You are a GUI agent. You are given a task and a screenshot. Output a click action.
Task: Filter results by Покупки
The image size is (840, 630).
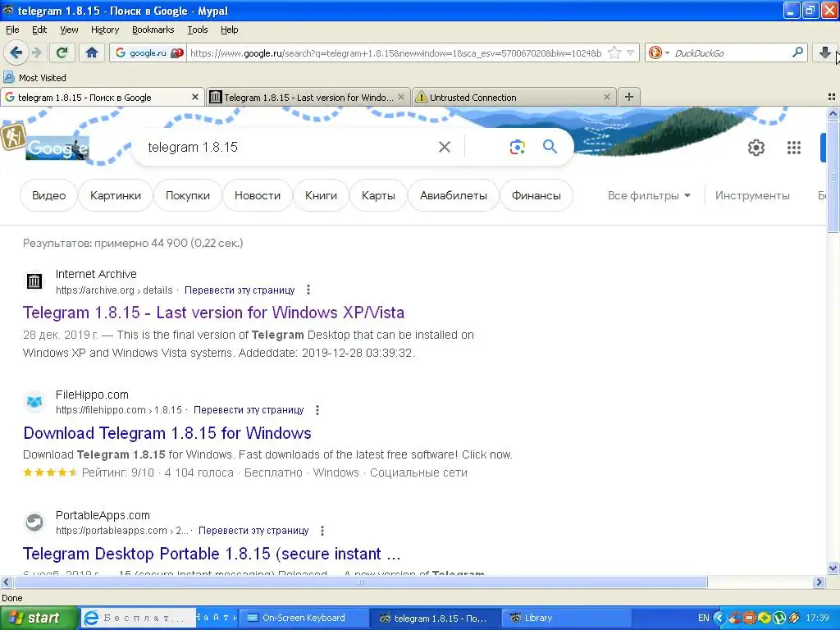[188, 195]
